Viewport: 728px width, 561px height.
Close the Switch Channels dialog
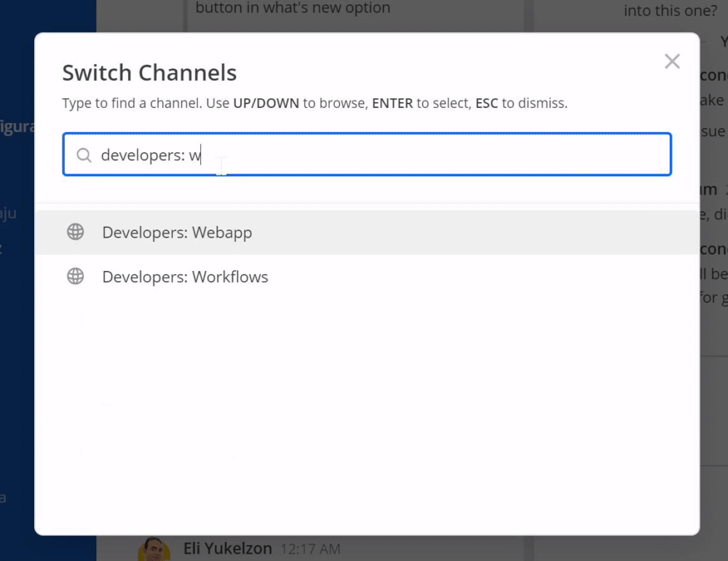672,62
